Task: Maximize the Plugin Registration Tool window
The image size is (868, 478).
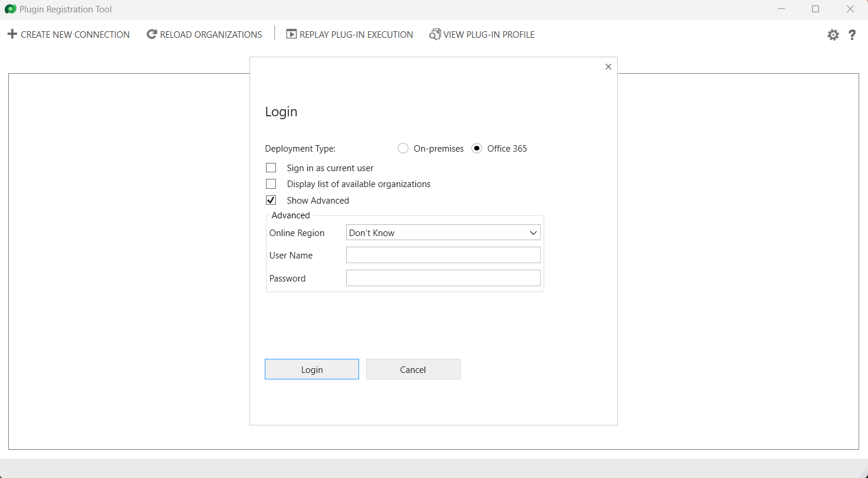Action: point(816,9)
